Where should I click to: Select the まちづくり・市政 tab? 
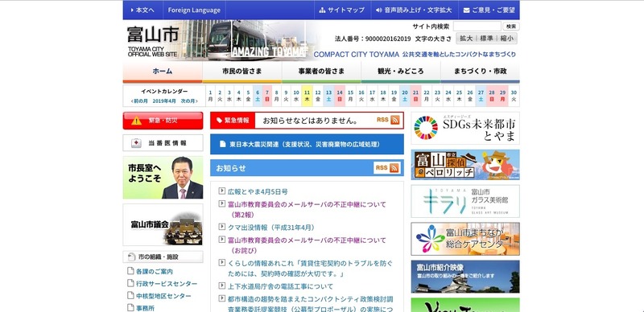pos(480,72)
